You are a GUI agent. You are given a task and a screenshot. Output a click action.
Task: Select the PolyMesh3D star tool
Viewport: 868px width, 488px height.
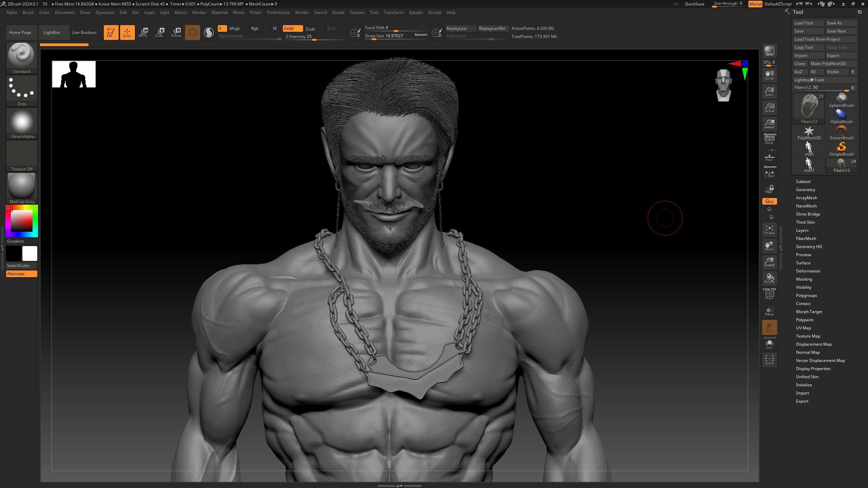(x=809, y=133)
